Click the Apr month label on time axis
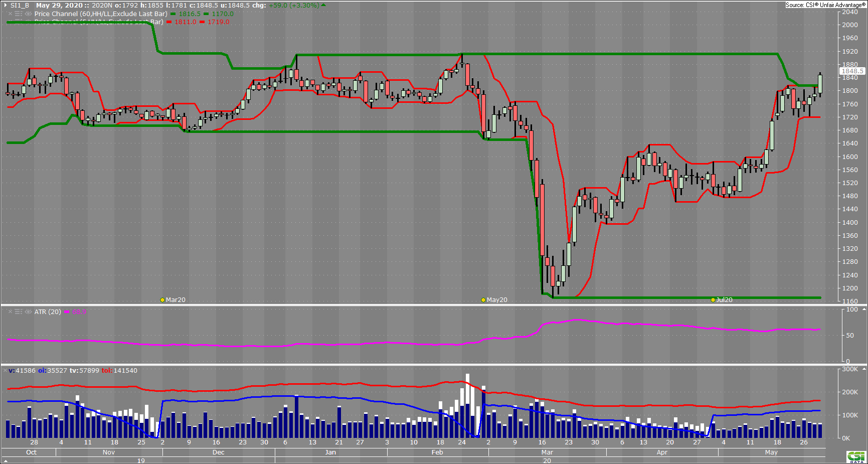Viewport: 868px width, 464px height. (x=662, y=452)
